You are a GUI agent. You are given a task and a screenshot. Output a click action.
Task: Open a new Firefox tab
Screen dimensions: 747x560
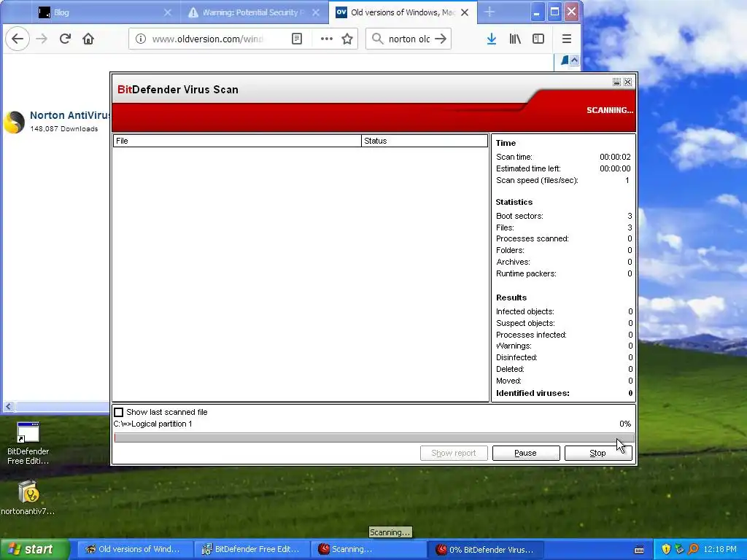pos(489,12)
